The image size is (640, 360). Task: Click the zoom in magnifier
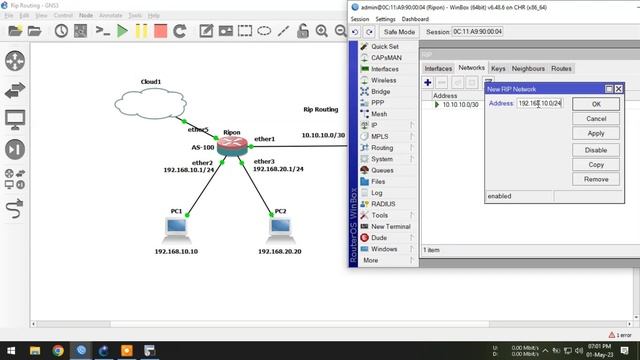coord(322,31)
